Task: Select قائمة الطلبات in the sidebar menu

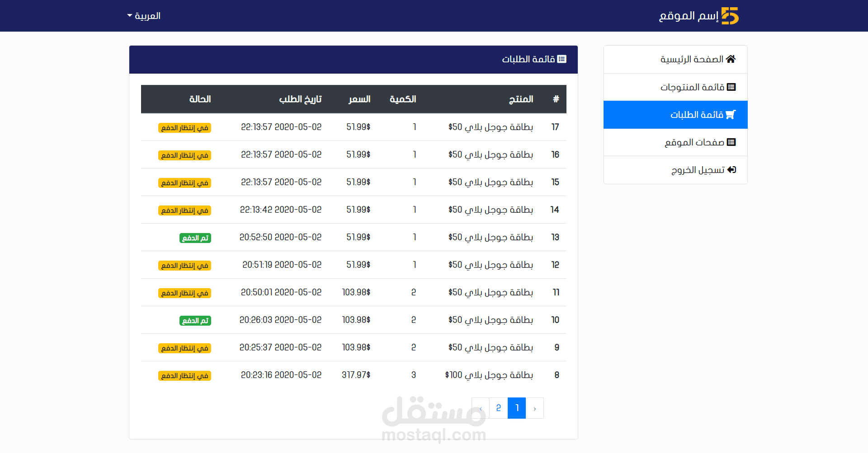Action: pyautogui.click(x=675, y=115)
